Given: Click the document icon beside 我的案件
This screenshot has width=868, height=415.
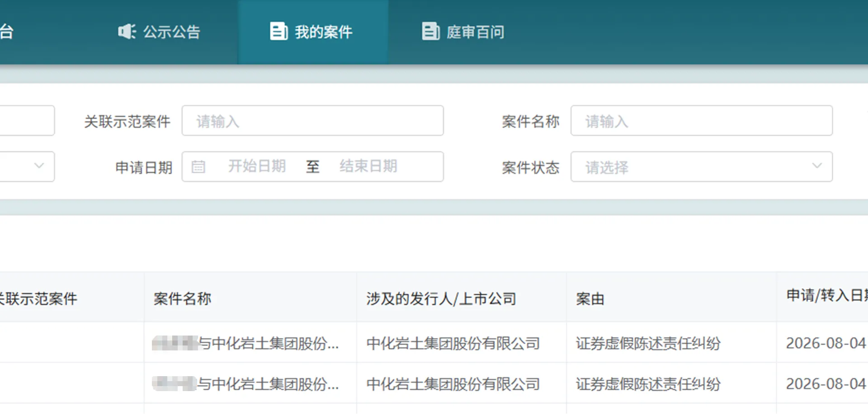Looking at the screenshot, I should pyautogui.click(x=278, y=32).
